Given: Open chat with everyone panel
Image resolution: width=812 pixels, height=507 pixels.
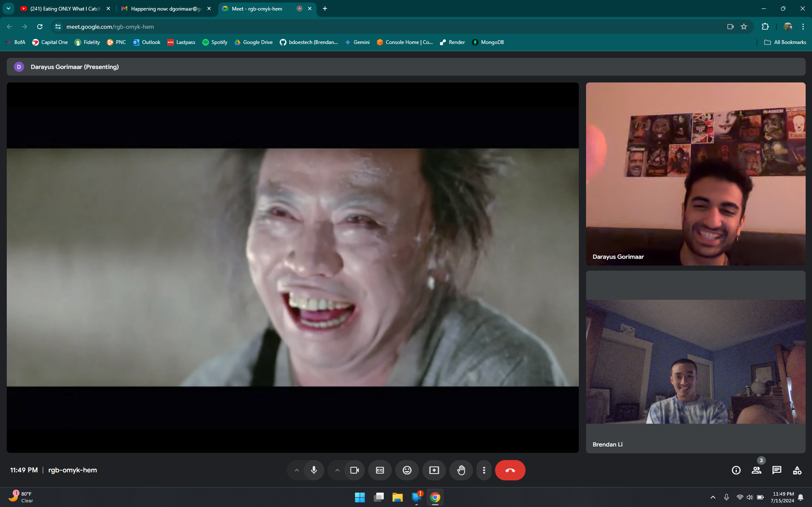Looking at the screenshot, I should [776, 470].
